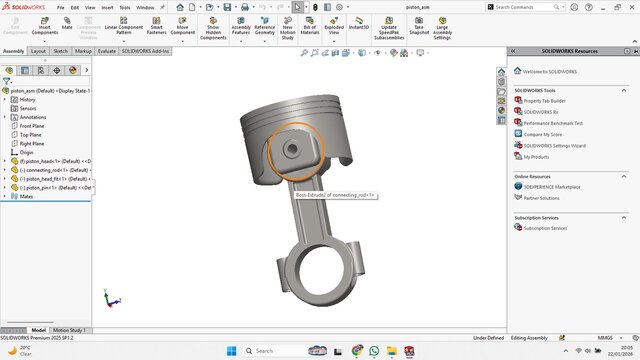The image size is (640, 360).
Task: Open the Insert Components dropdown arrow
Action: pyautogui.click(x=44, y=41)
